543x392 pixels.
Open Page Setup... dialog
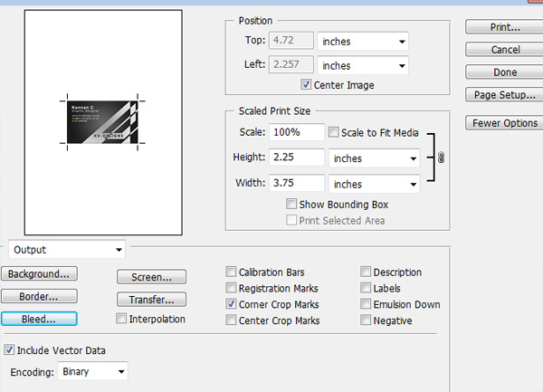click(504, 94)
